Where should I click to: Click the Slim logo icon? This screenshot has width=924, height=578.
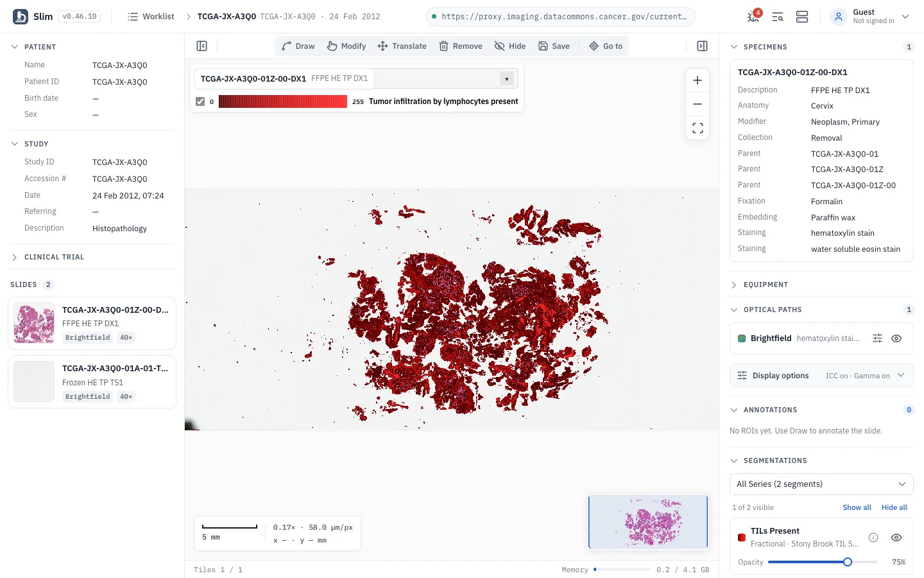(x=21, y=17)
